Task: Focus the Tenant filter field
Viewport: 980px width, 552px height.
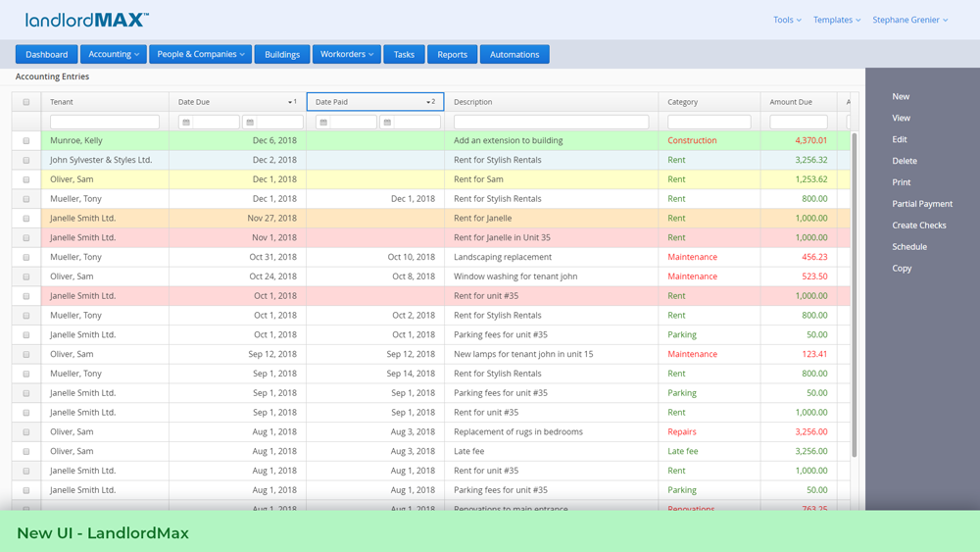Action: pyautogui.click(x=105, y=122)
